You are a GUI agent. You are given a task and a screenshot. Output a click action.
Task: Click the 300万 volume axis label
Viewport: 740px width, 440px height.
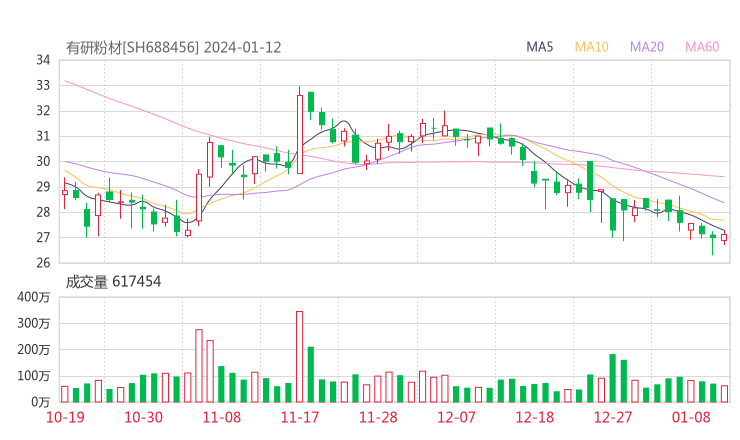[x=34, y=323]
